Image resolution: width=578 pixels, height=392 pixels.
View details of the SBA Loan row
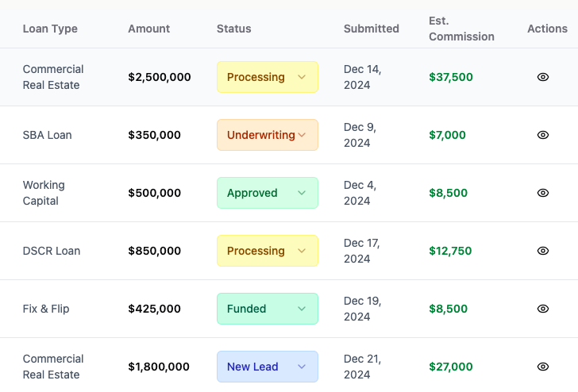click(543, 135)
